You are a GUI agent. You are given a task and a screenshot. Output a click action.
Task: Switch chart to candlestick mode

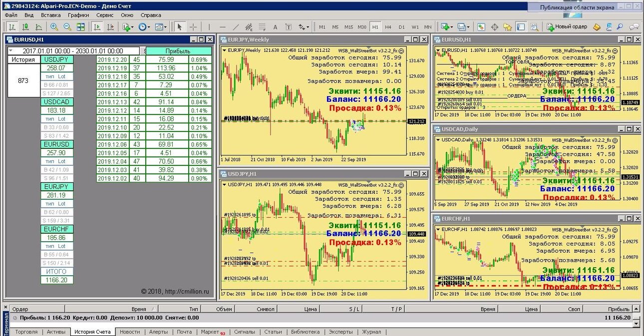click(x=25, y=27)
